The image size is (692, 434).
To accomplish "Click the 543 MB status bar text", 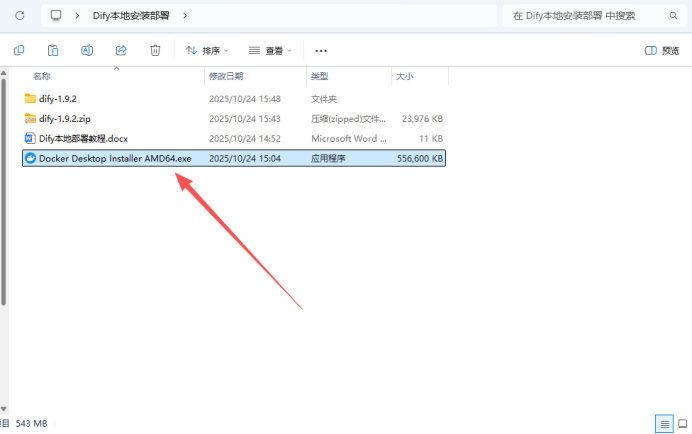I will point(31,424).
